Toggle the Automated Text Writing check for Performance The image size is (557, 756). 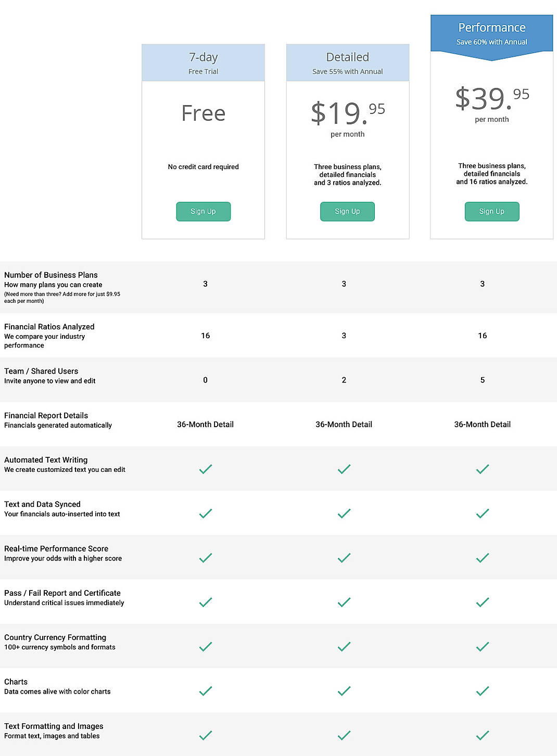point(482,469)
